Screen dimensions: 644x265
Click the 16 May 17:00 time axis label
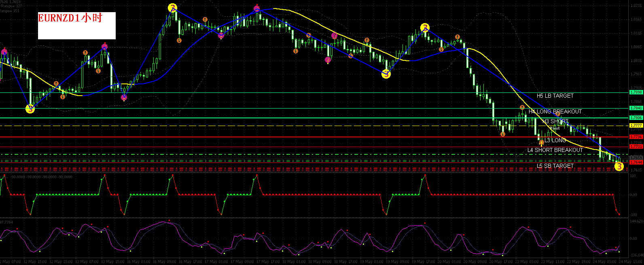tap(191, 261)
